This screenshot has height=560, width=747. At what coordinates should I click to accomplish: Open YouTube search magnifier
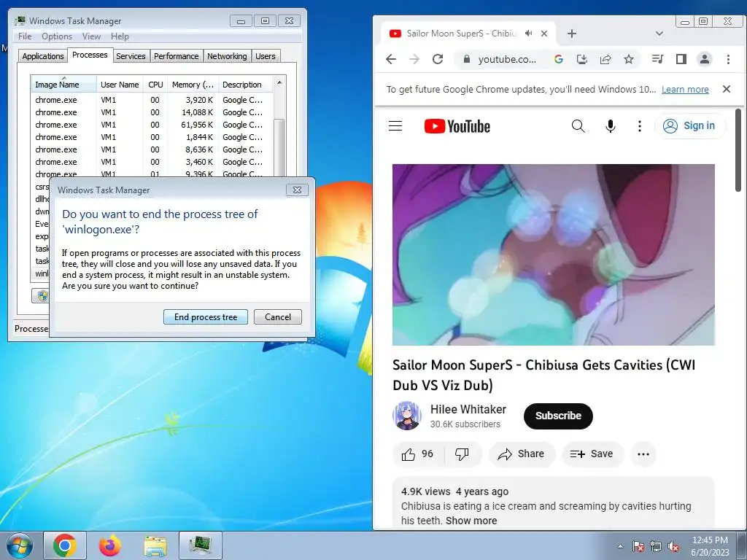[x=578, y=125]
